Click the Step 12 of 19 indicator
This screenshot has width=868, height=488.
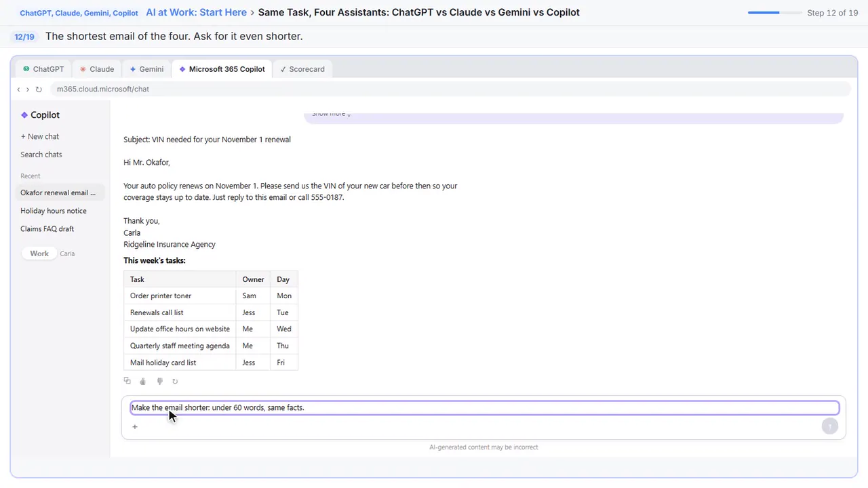(833, 13)
